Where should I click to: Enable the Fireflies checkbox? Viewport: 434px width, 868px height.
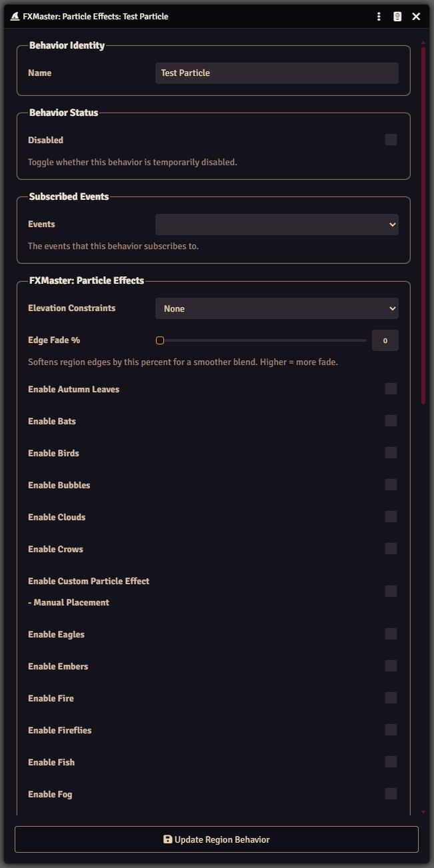tap(391, 730)
